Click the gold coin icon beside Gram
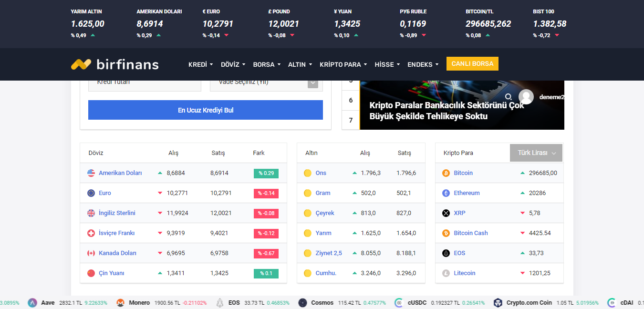The height and width of the screenshot is (309, 644). click(x=308, y=193)
